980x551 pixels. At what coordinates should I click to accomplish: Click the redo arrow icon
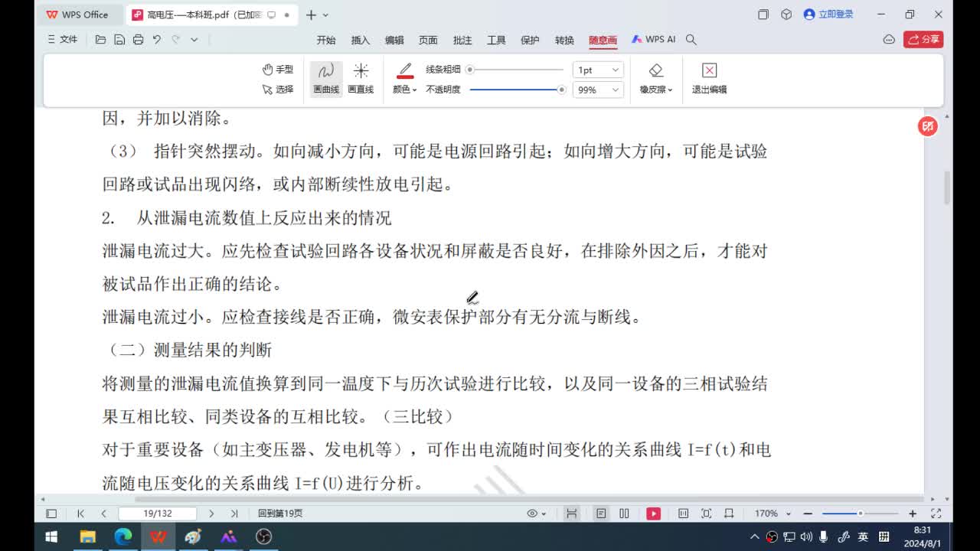point(176,39)
